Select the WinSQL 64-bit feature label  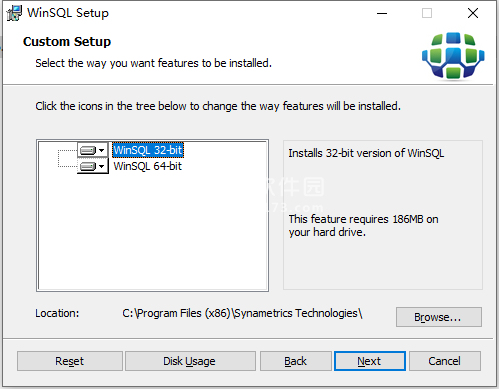pyautogui.click(x=148, y=166)
